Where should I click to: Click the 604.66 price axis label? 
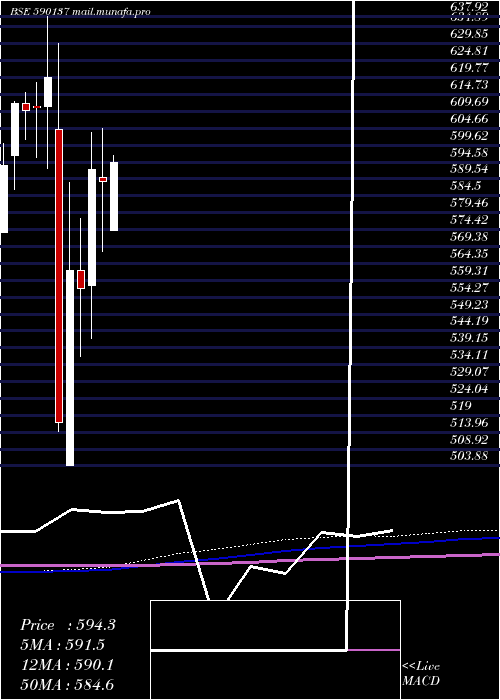pyautogui.click(x=469, y=119)
